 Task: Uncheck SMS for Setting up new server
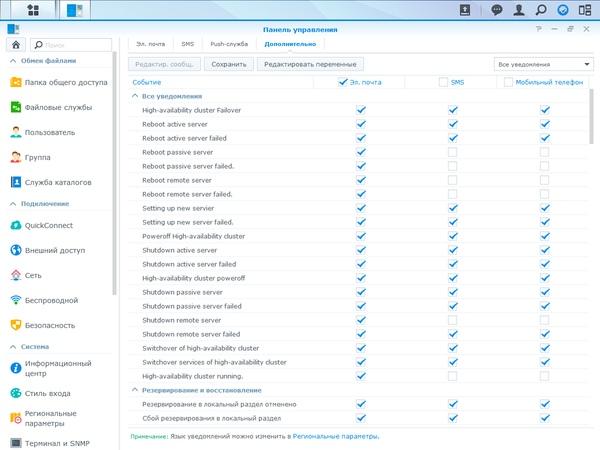tap(452, 208)
